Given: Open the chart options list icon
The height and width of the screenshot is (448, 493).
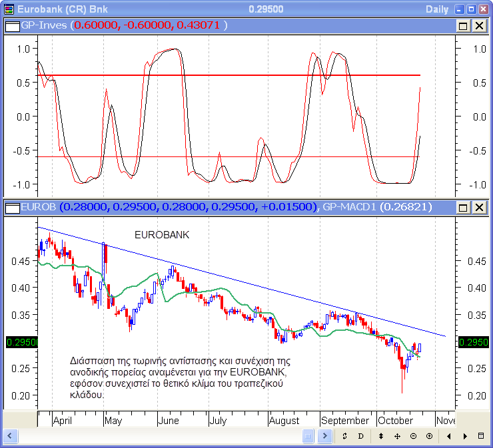Looking at the screenshot, I should [481, 436].
